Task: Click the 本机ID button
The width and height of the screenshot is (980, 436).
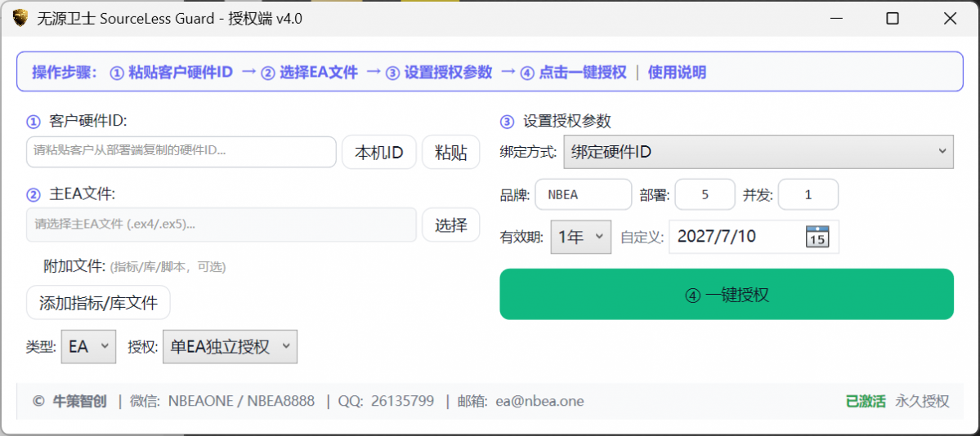Action: [378, 153]
